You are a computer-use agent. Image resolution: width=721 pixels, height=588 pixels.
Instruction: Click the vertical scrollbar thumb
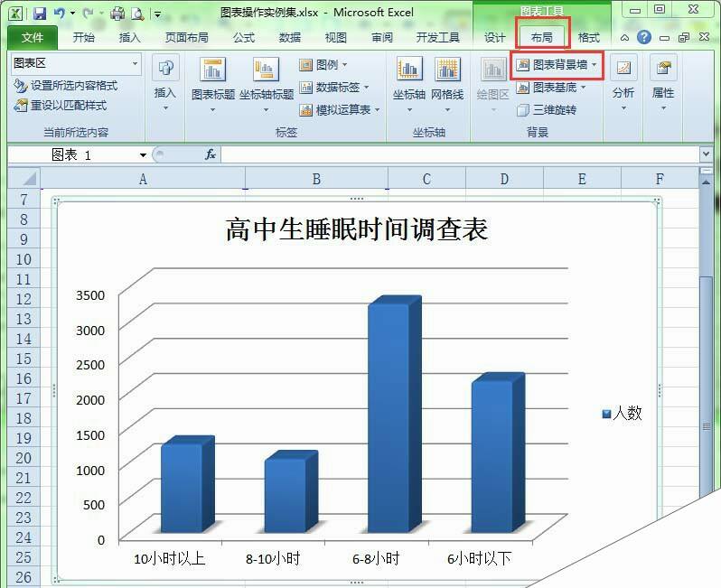pyautogui.click(x=706, y=388)
